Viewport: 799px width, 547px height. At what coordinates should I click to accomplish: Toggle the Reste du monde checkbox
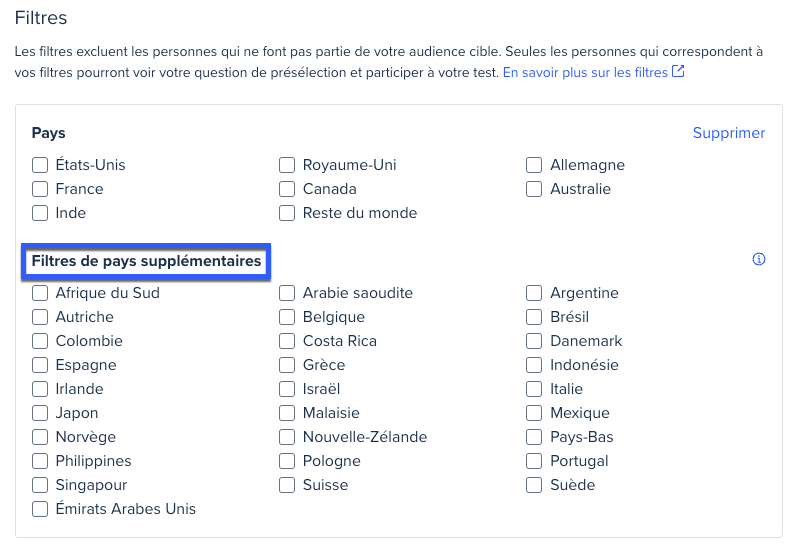click(287, 213)
